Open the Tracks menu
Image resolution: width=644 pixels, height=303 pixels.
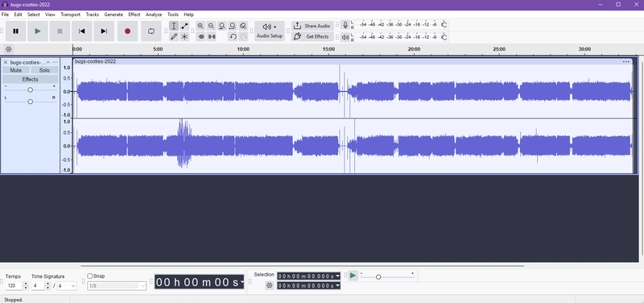click(x=93, y=15)
